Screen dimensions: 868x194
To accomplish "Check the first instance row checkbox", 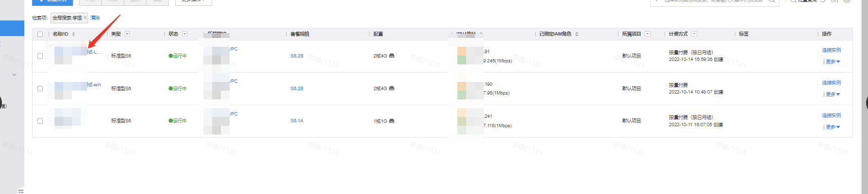I will pos(40,56).
